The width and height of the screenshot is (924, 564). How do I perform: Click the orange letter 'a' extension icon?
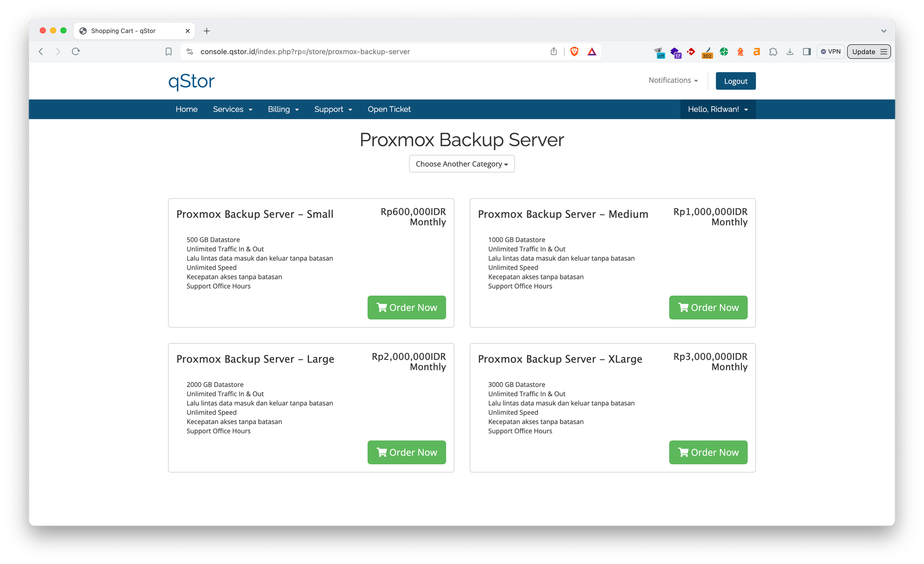pyautogui.click(x=756, y=52)
